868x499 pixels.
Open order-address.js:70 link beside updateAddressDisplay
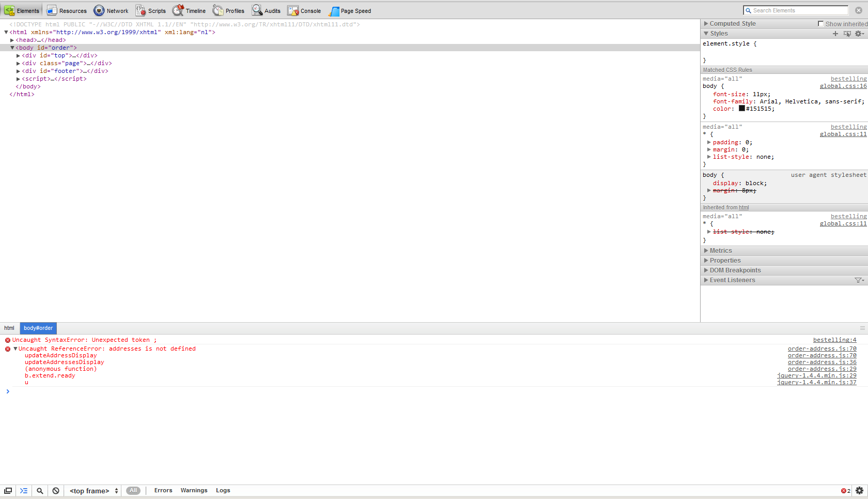click(x=822, y=356)
